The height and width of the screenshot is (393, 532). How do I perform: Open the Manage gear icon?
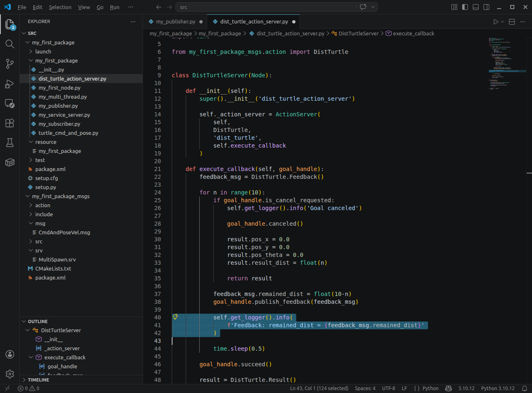click(10, 374)
